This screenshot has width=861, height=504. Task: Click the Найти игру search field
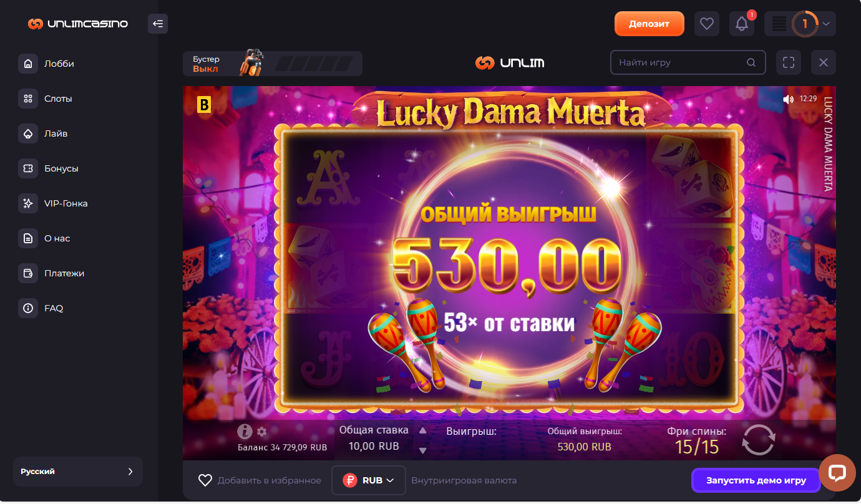(688, 62)
